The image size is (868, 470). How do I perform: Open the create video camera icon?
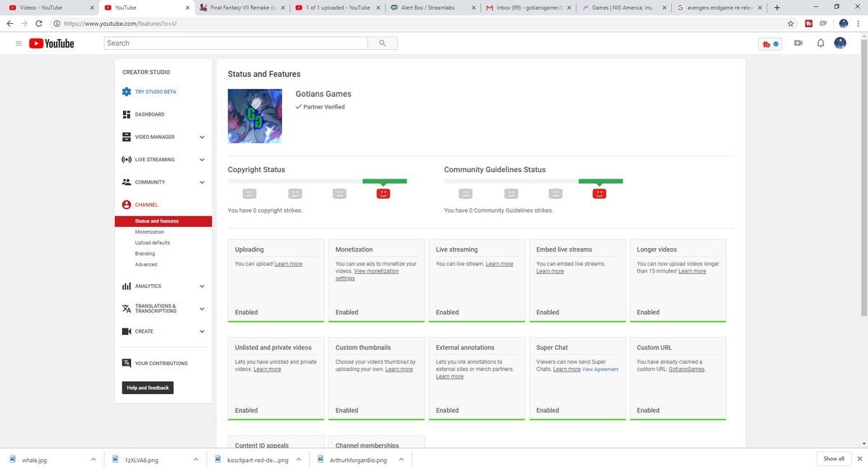click(799, 43)
